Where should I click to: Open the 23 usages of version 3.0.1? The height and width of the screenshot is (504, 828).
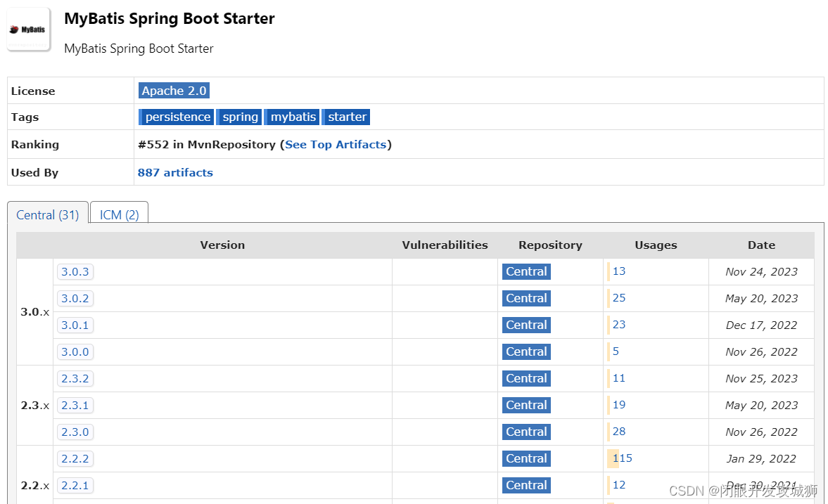coord(619,325)
